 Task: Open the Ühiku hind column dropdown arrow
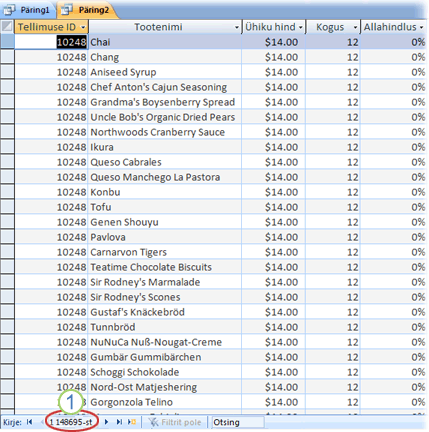pos(301,27)
